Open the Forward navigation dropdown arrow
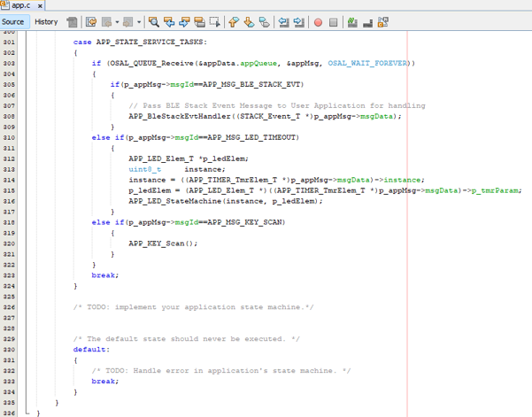This screenshot has height=417, width=532. pos(139,22)
